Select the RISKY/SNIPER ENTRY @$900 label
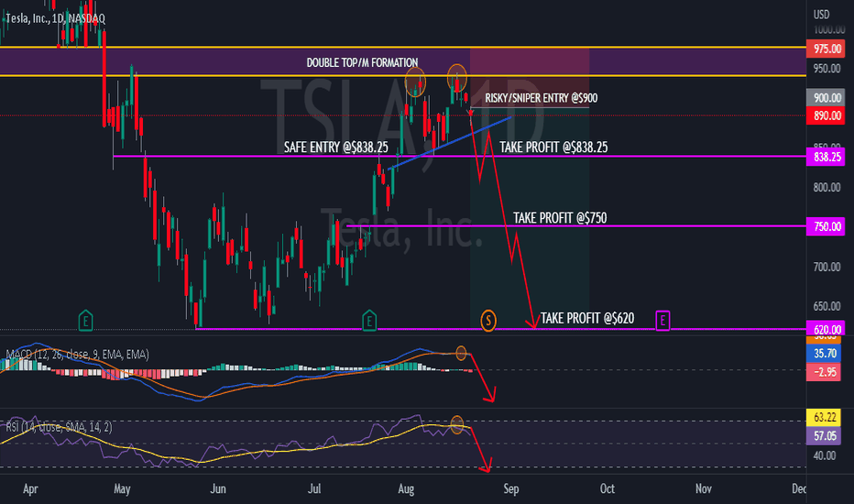Viewport: 854px width, 504px height. click(541, 98)
